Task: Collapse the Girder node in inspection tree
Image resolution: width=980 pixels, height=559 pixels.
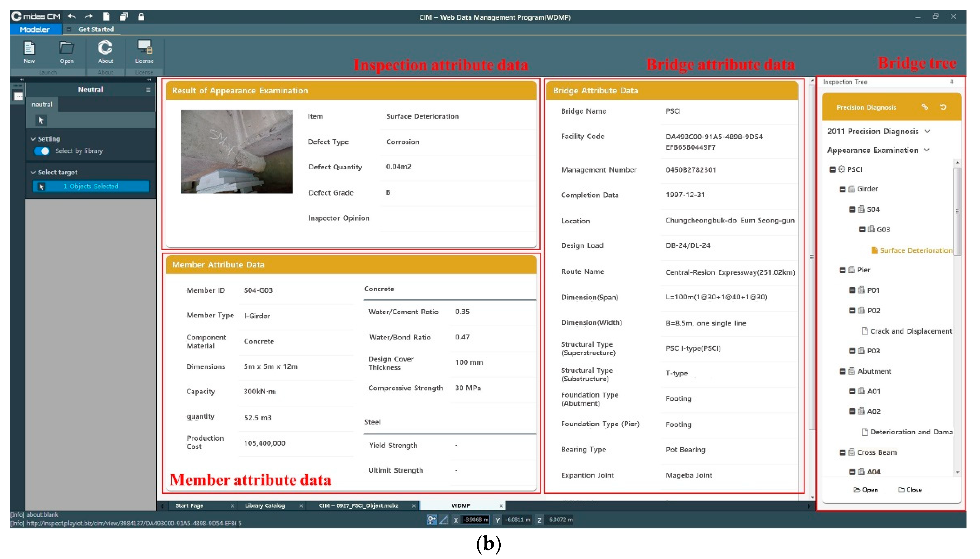Action: point(842,189)
